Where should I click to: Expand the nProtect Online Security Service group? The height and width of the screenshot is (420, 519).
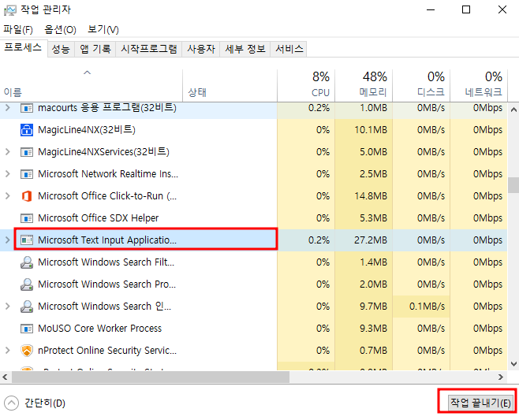8,350
